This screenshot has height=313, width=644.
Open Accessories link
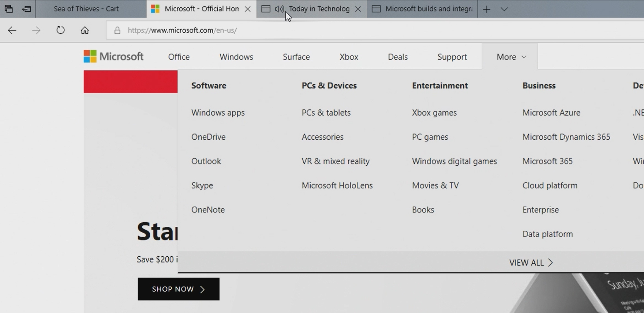[x=323, y=137]
